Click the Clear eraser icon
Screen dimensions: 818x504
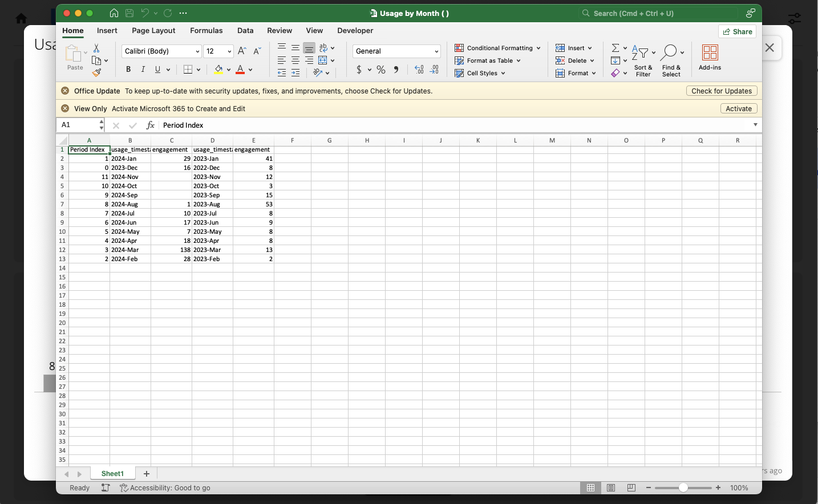click(615, 73)
